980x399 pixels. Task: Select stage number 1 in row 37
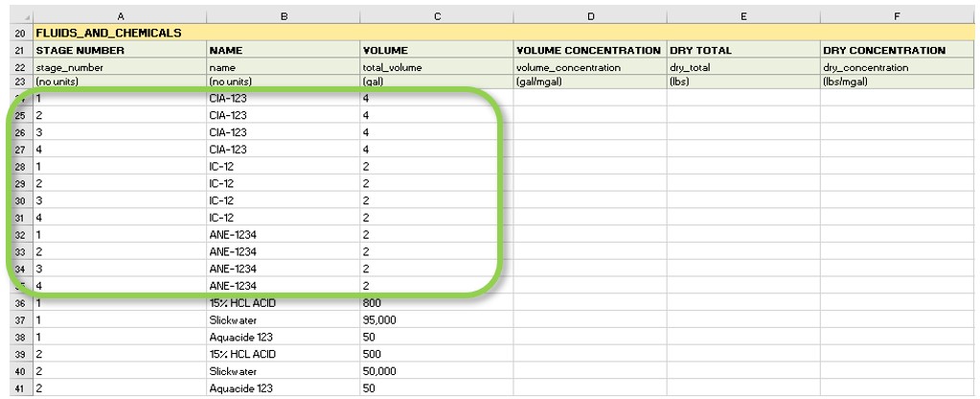[x=121, y=320]
